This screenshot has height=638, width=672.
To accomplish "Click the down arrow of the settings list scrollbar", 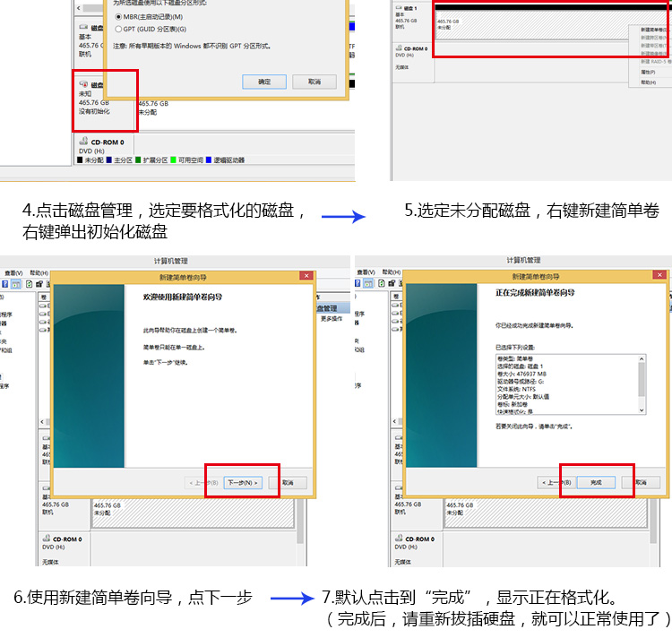I will pos(642,410).
